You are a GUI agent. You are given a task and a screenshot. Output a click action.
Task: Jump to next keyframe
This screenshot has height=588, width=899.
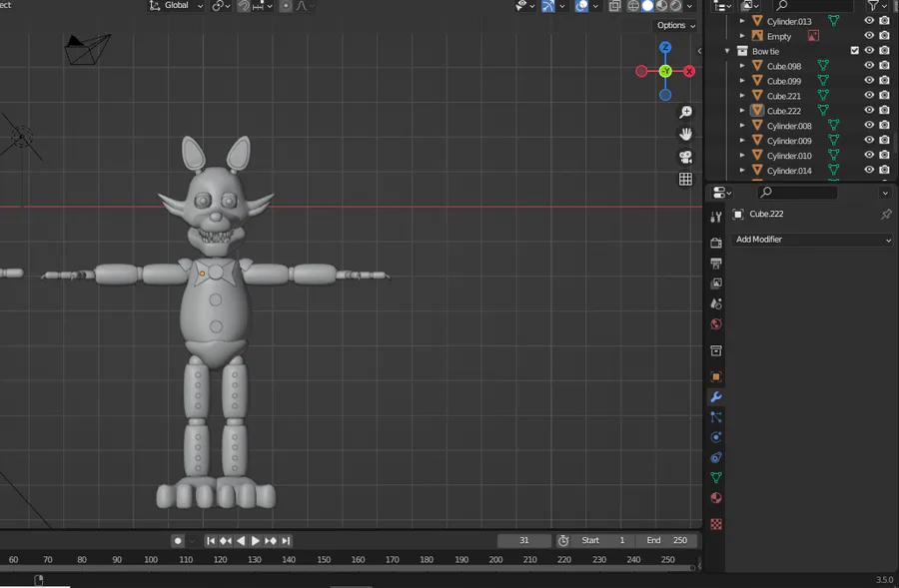271,540
